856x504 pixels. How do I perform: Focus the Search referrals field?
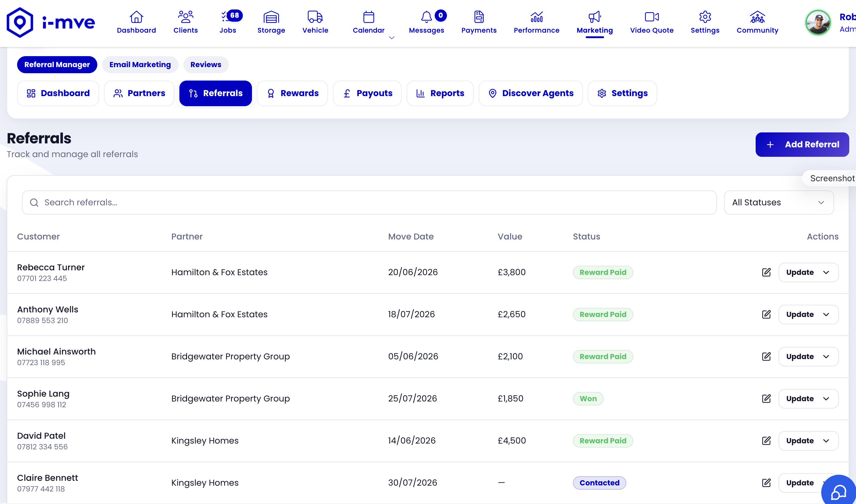click(369, 202)
